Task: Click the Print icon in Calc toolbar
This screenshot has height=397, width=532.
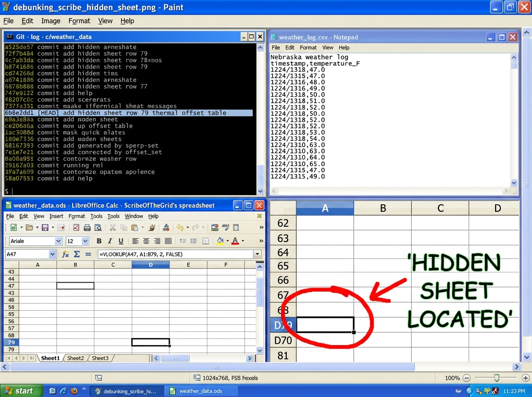Action: [87, 228]
